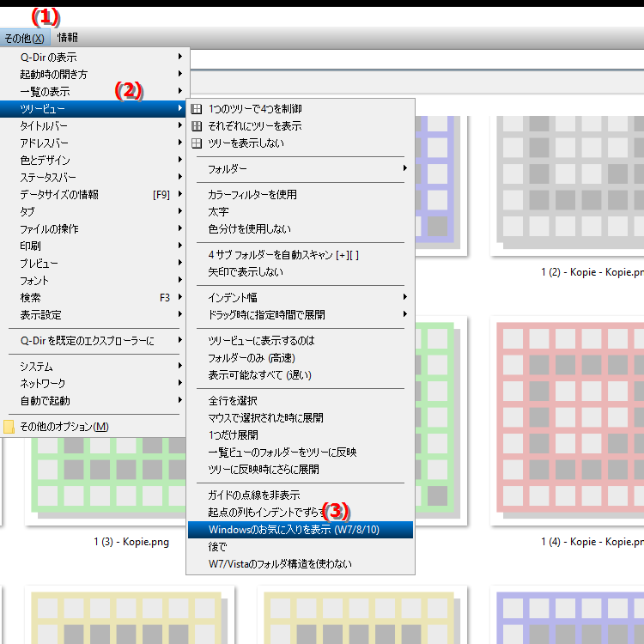Open the 情報 menu
Viewport: 644px width, 644px height.
[x=68, y=38]
